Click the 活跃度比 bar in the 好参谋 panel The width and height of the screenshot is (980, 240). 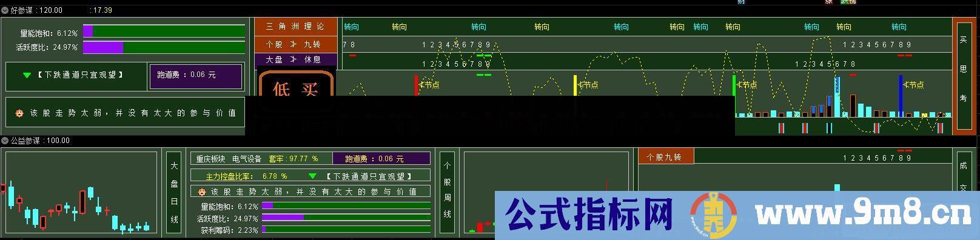(164, 47)
